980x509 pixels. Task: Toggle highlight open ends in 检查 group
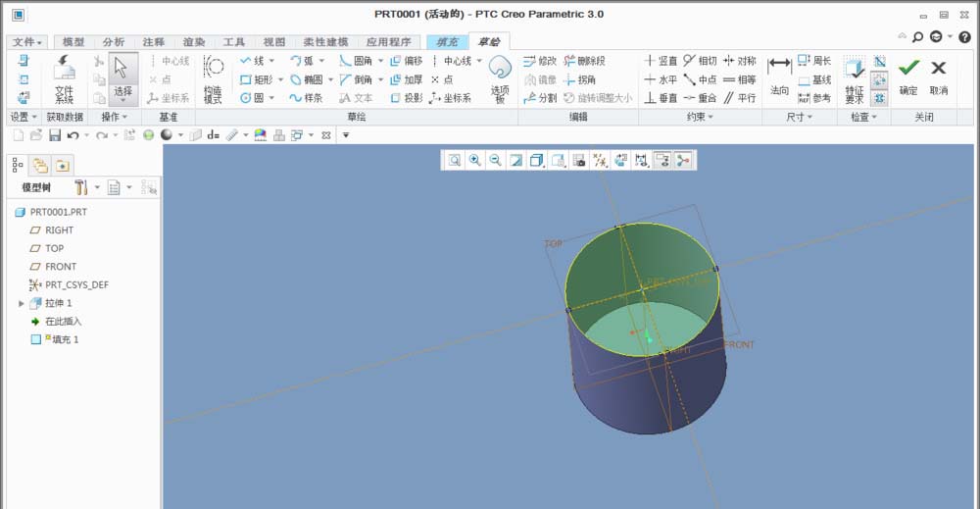point(879,79)
